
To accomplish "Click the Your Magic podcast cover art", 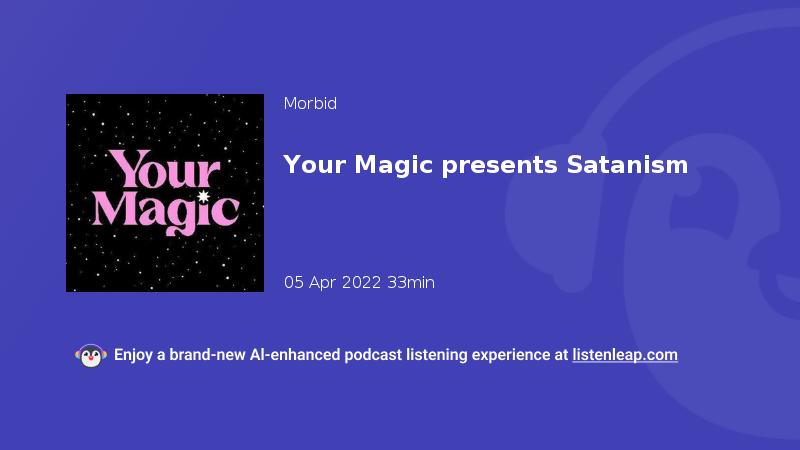I will coord(165,193).
